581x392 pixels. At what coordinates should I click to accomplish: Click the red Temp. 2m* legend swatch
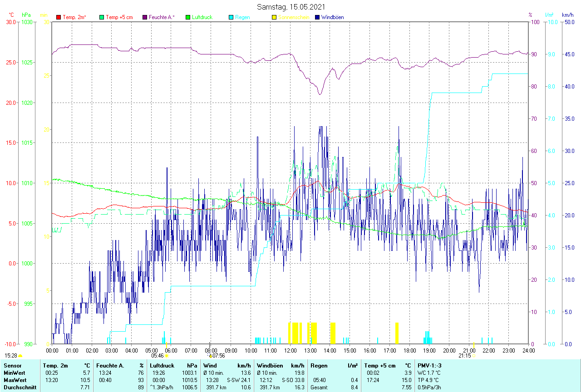(59, 17)
